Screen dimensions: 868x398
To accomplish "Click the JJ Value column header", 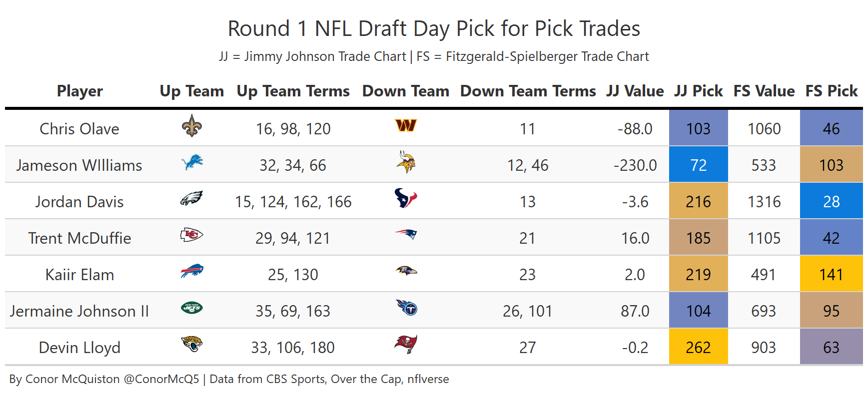I will tap(635, 91).
